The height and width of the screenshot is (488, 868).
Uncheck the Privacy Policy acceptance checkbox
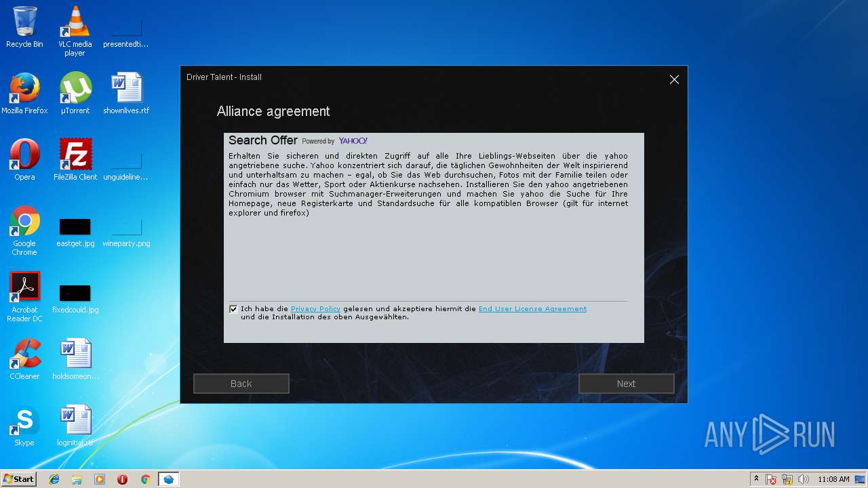233,309
